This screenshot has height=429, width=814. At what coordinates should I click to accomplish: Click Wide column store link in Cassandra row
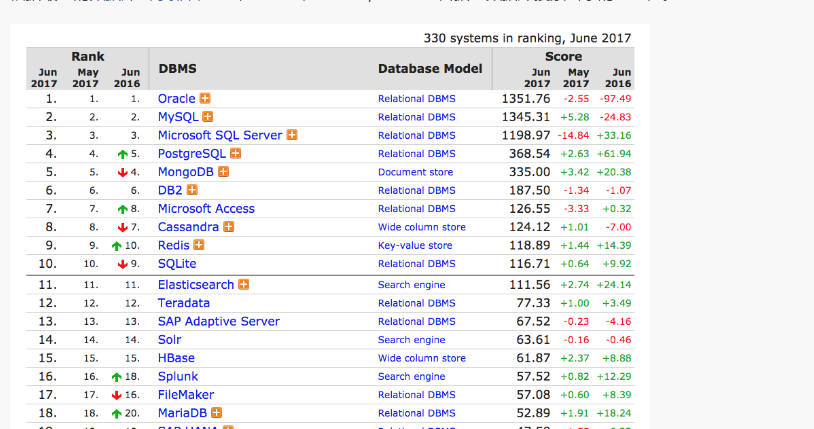(422, 227)
